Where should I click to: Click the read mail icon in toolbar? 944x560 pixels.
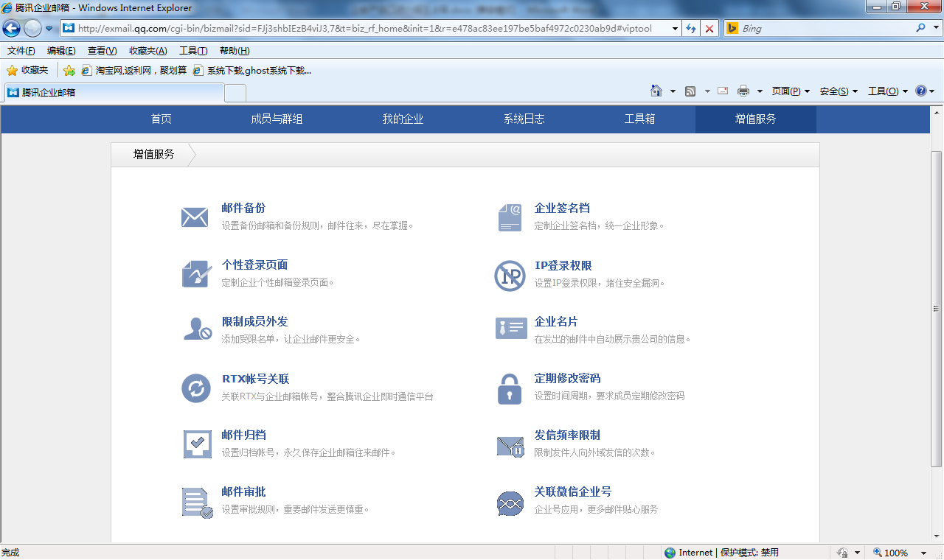[723, 91]
